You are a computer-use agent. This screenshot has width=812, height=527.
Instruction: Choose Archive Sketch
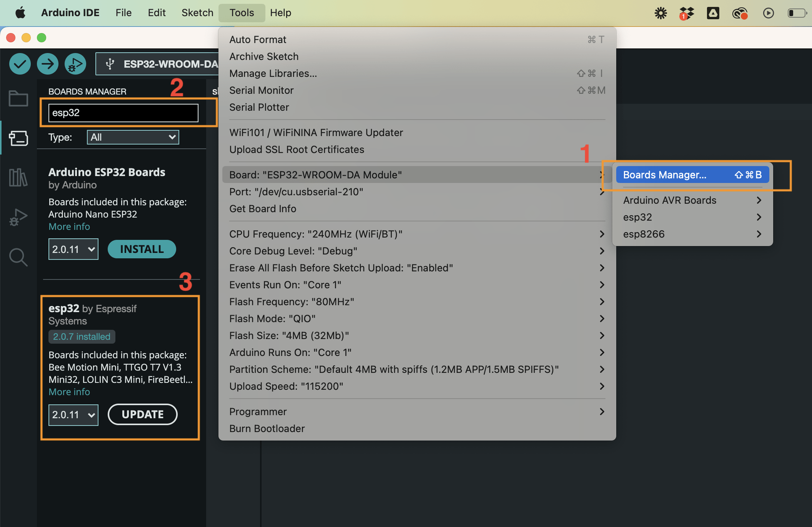pyautogui.click(x=417, y=57)
